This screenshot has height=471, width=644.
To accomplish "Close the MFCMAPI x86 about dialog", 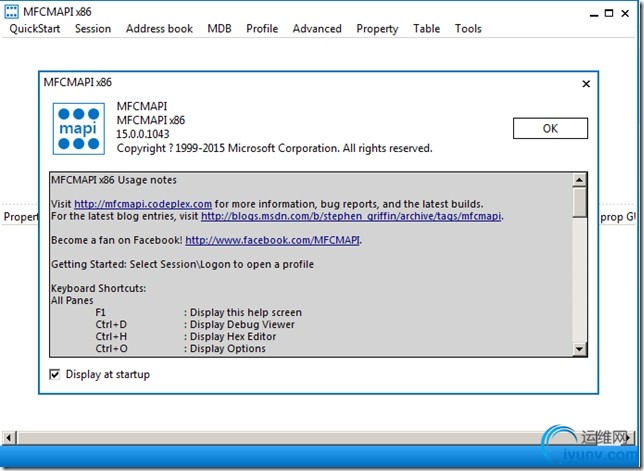I will 586,84.
